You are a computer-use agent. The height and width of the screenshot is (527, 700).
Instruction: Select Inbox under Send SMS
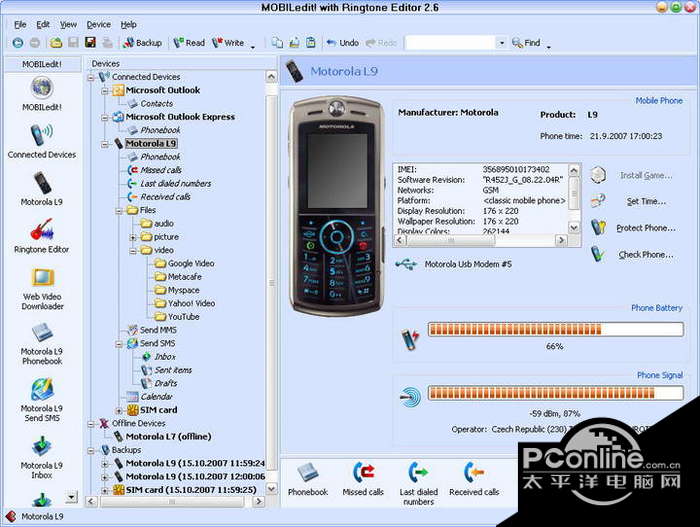[165, 357]
